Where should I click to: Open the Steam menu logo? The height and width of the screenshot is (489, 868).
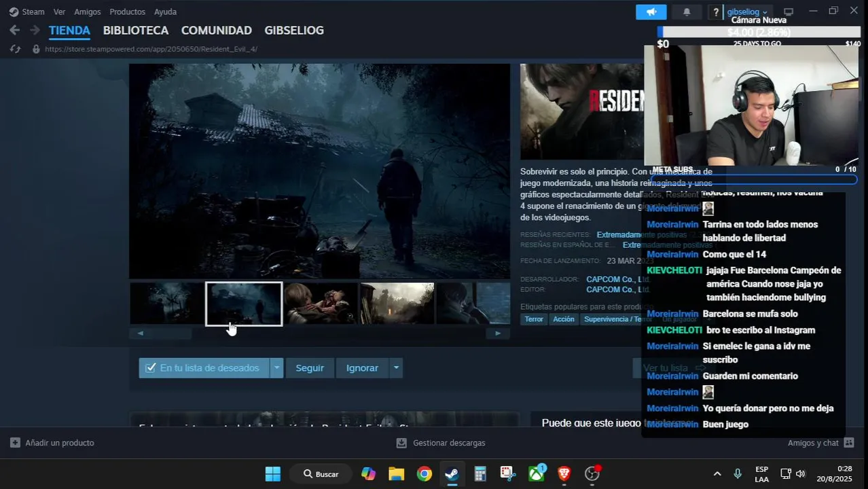(x=14, y=12)
